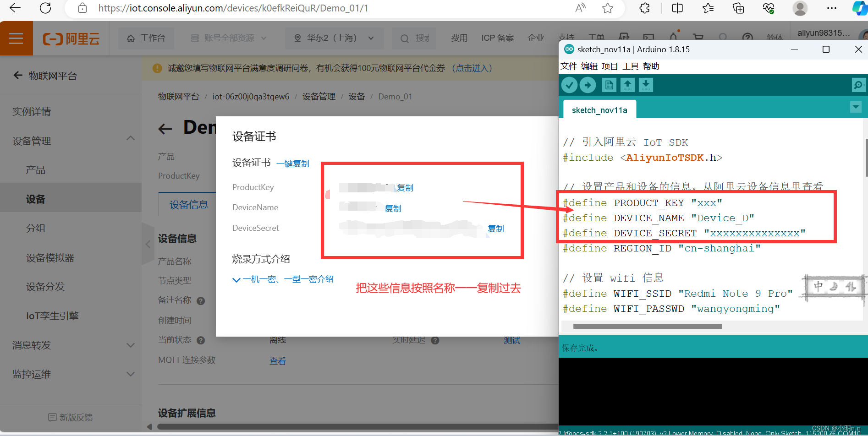
Task: Open the Arduino Serial Monitor icon
Action: click(858, 85)
